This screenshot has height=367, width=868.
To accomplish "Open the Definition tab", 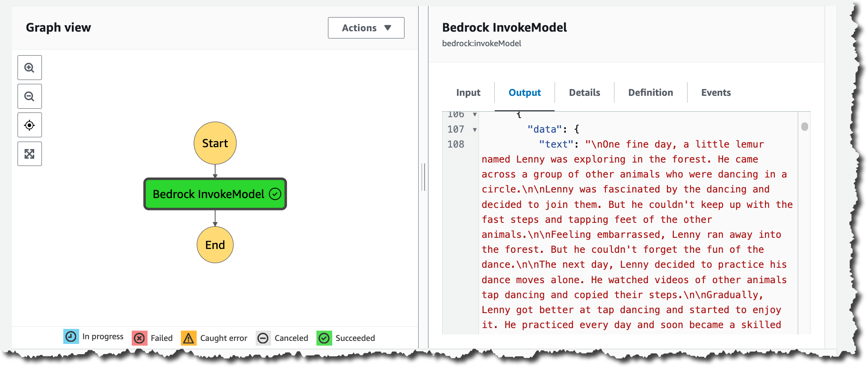I will click(x=650, y=92).
